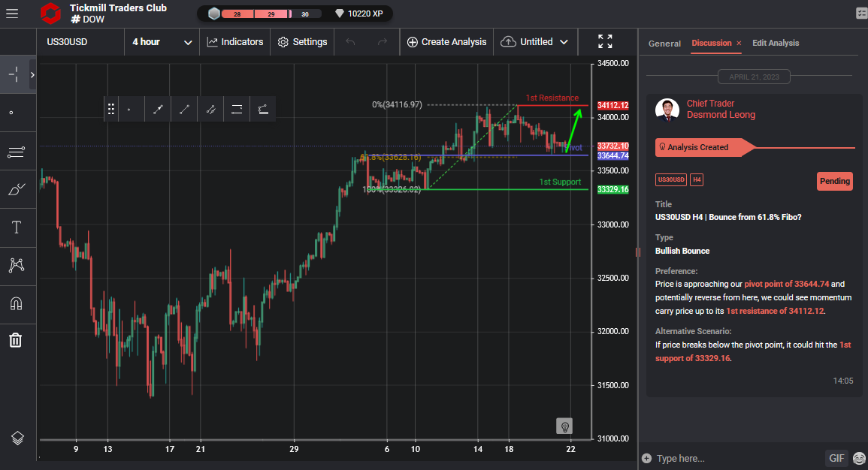Click the redo arrow

coord(383,42)
